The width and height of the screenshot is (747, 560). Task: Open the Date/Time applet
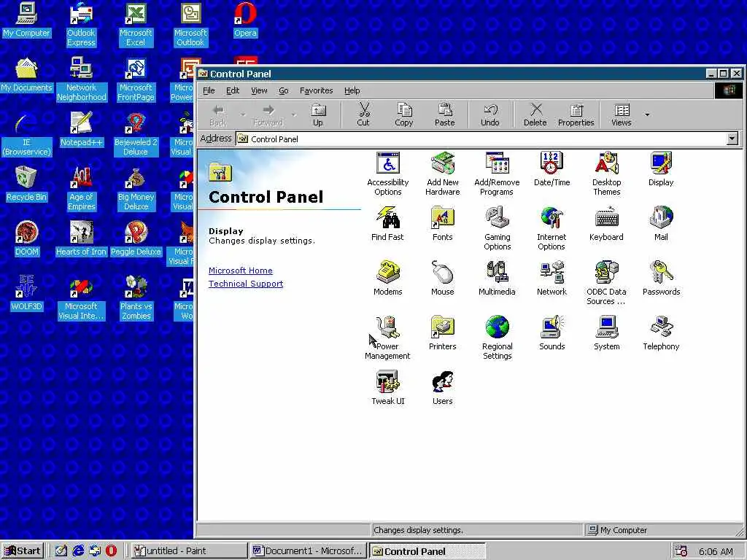551,169
